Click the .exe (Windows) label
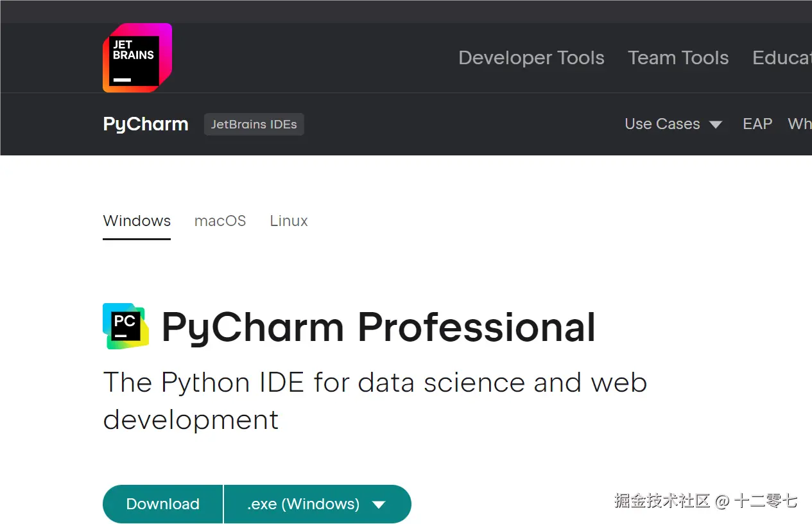Image resolution: width=812 pixels, height=524 pixels. [x=303, y=504]
